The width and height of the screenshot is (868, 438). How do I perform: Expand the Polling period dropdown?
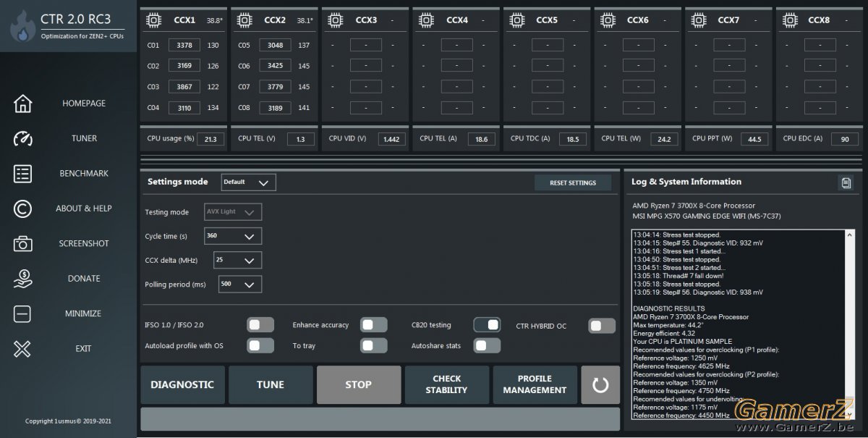pyautogui.click(x=240, y=285)
